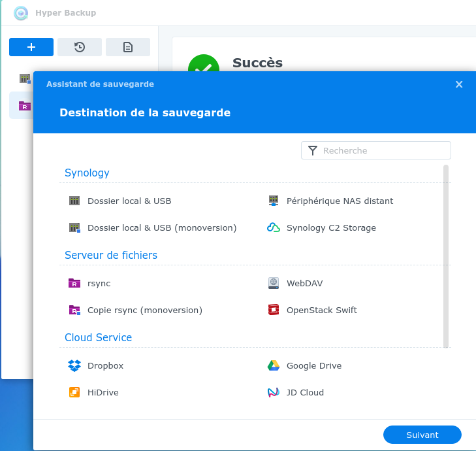
Task: Pick Copie rsync (monoversion) icon
Action: click(74, 310)
